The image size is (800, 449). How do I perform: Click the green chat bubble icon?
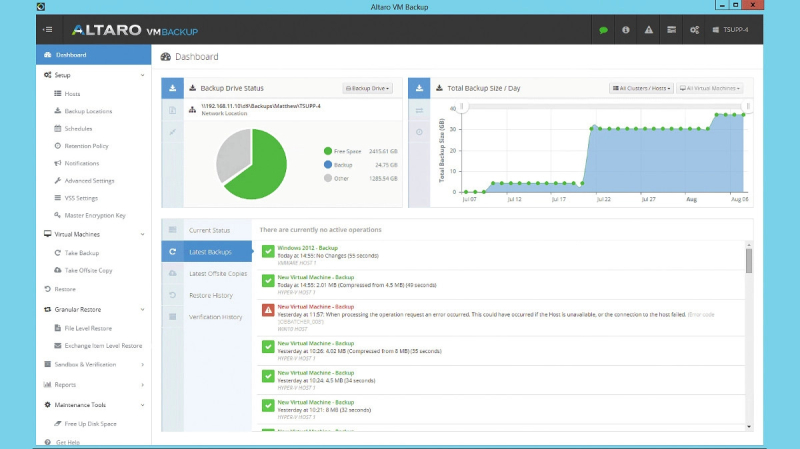603,30
